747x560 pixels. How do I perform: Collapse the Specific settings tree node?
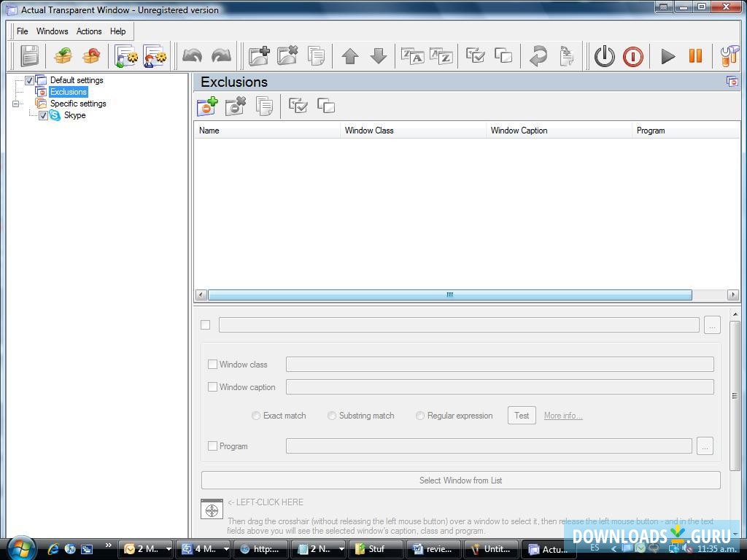[16, 104]
